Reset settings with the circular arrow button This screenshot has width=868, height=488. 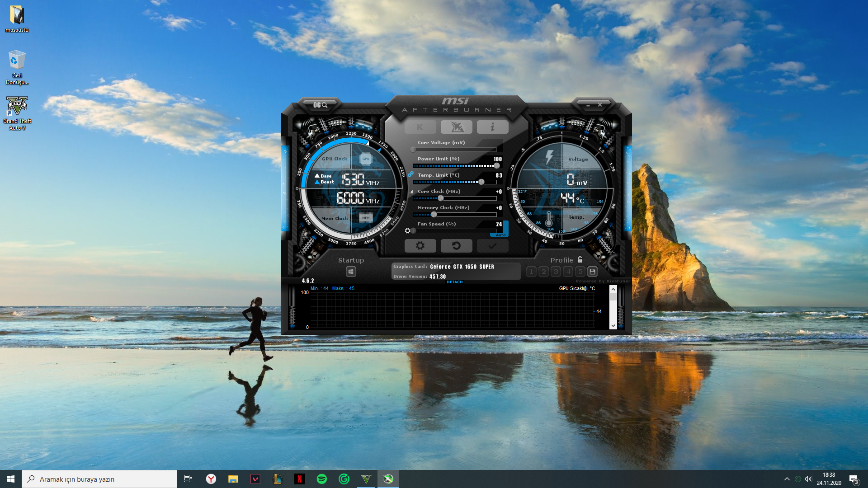(456, 246)
